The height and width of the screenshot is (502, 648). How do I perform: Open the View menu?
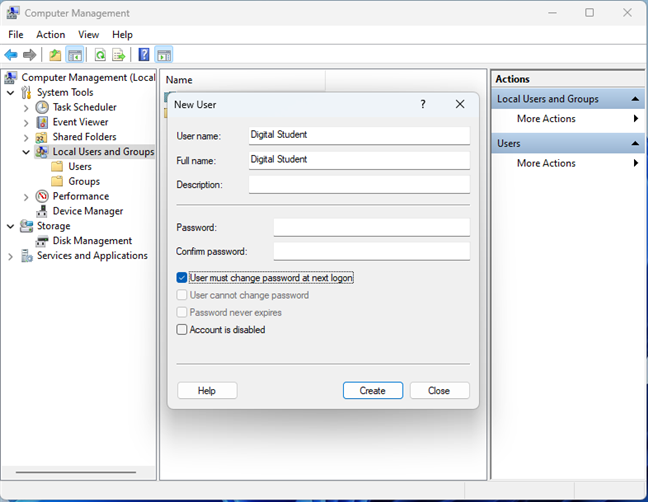89,34
